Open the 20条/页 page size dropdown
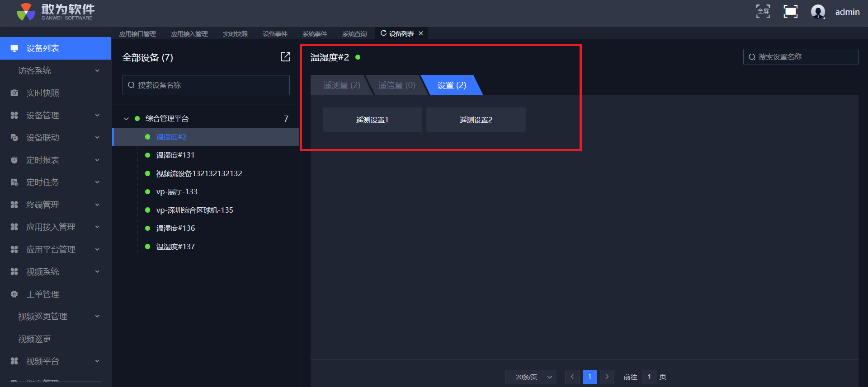The height and width of the screenshot is (387, 868). 531,377
